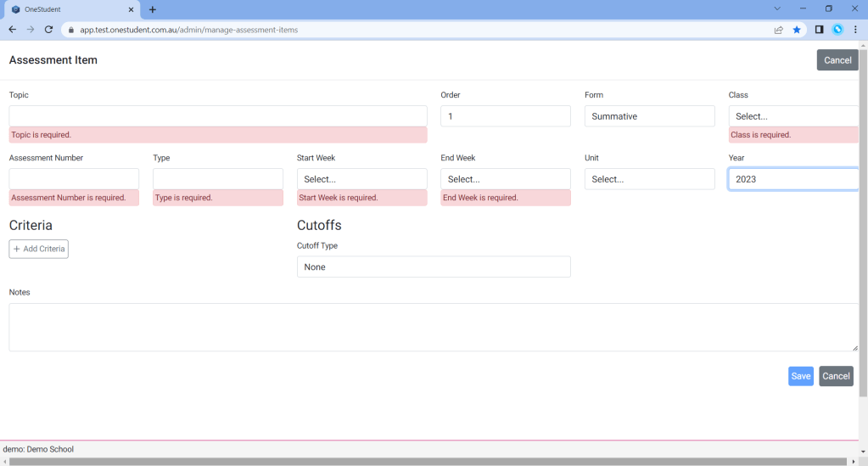Focus the Assessment Number input
868x466 pixels.
click(x=74, y=179)
